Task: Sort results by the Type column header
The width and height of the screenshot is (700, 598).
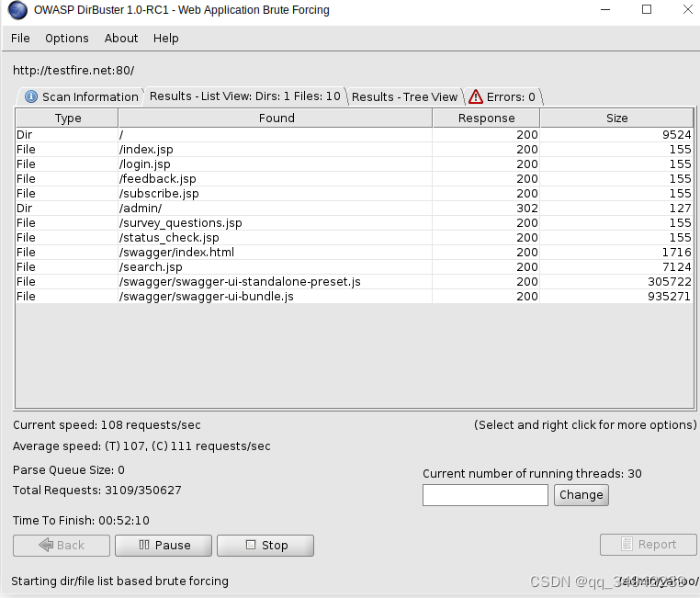Action: (67, 118)
